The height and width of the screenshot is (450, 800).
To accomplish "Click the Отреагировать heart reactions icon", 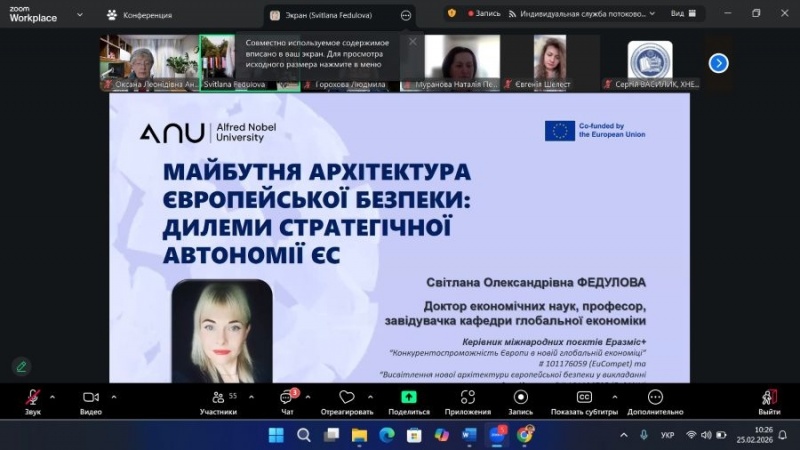I will click(347, 397).
